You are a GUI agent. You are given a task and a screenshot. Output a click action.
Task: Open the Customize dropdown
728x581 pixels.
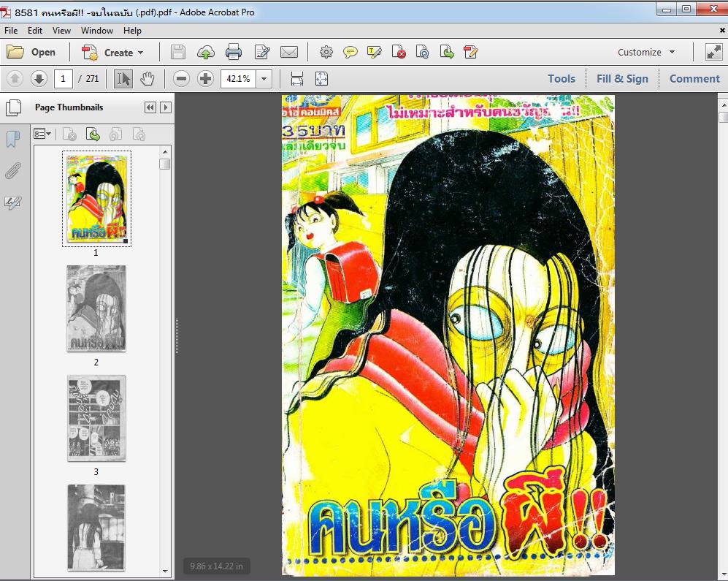coord(646,52)
